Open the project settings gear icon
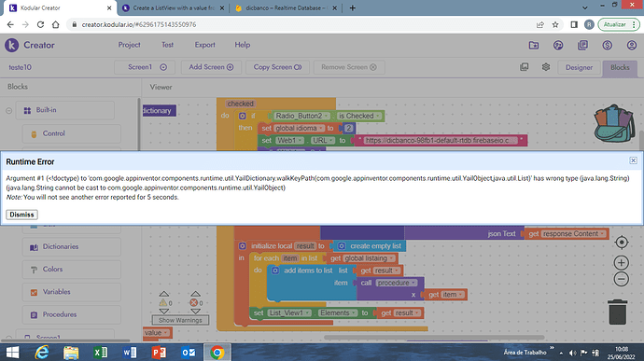Viewport: 644px width, 361px height. (x=546, y=67)
